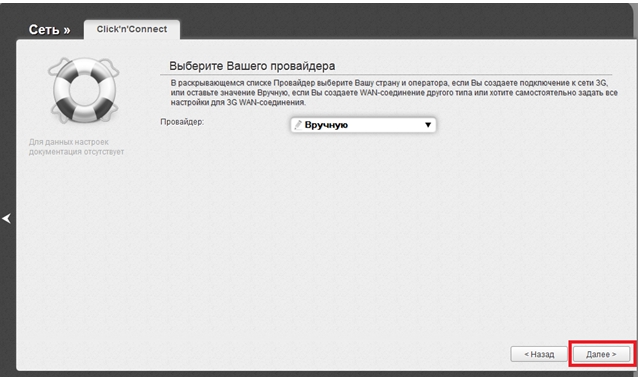Click the missing documentation note under lifebuoy

point(76,147)
